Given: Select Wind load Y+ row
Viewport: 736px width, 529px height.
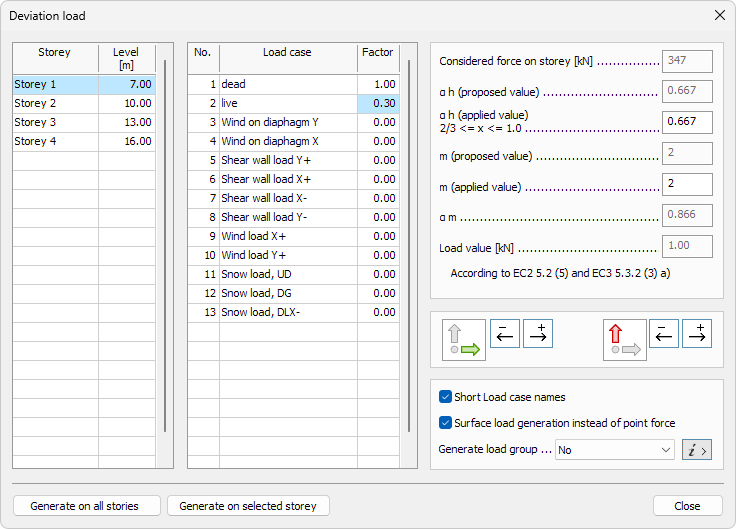Looking at the screenshot, I should [294, 255].
